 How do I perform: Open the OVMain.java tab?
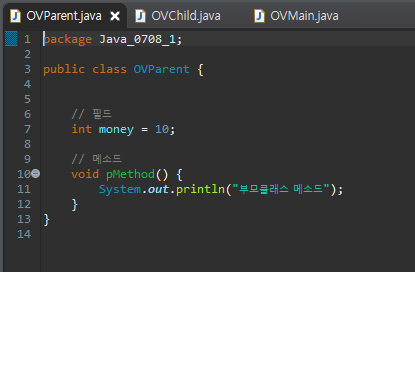coord(304,16)
